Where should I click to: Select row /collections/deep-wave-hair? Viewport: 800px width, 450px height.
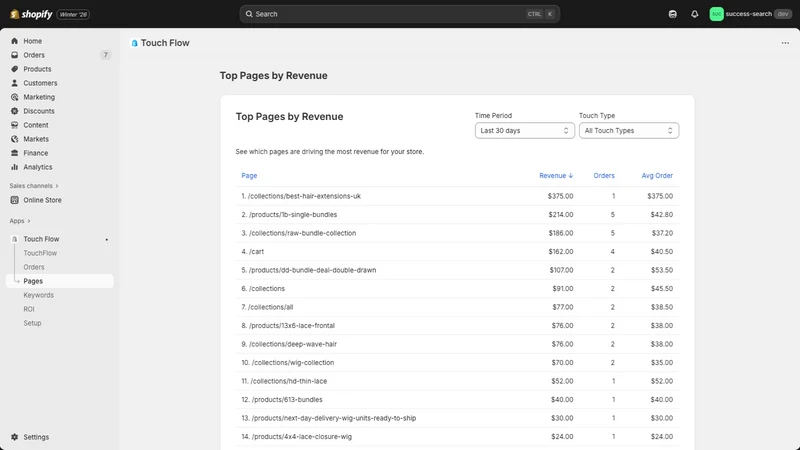(457, 344)
